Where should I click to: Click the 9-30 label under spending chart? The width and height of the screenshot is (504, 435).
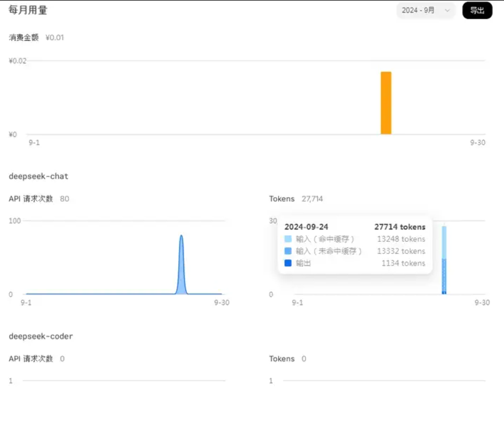tap(477, 142)
